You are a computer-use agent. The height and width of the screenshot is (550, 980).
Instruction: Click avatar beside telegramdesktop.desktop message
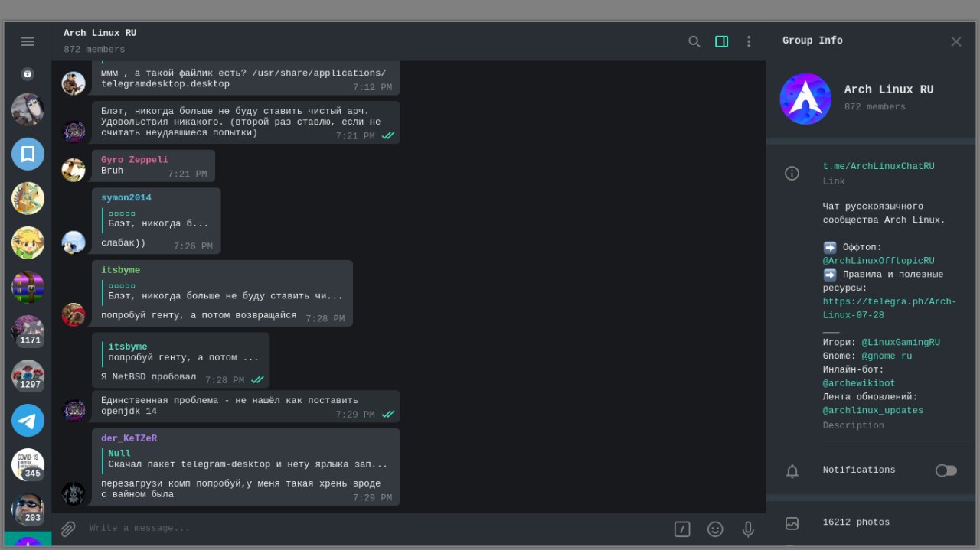pos(73,83)
